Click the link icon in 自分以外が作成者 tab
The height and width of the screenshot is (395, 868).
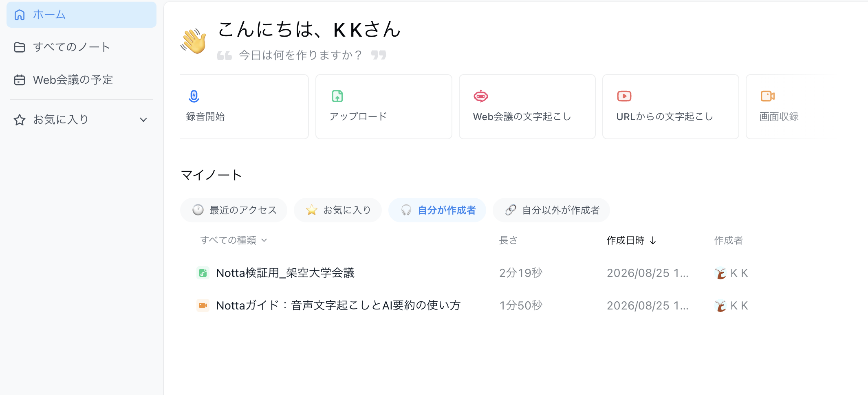pyautogui.click(x=511, y=210)
